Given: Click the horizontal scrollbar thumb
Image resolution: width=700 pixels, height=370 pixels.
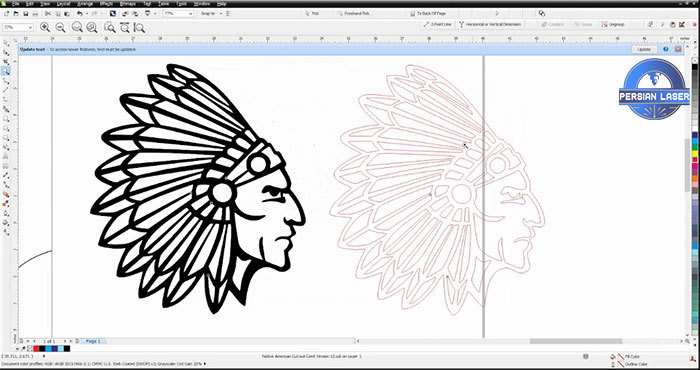Looking at the screenshot, I should (576, 341).
